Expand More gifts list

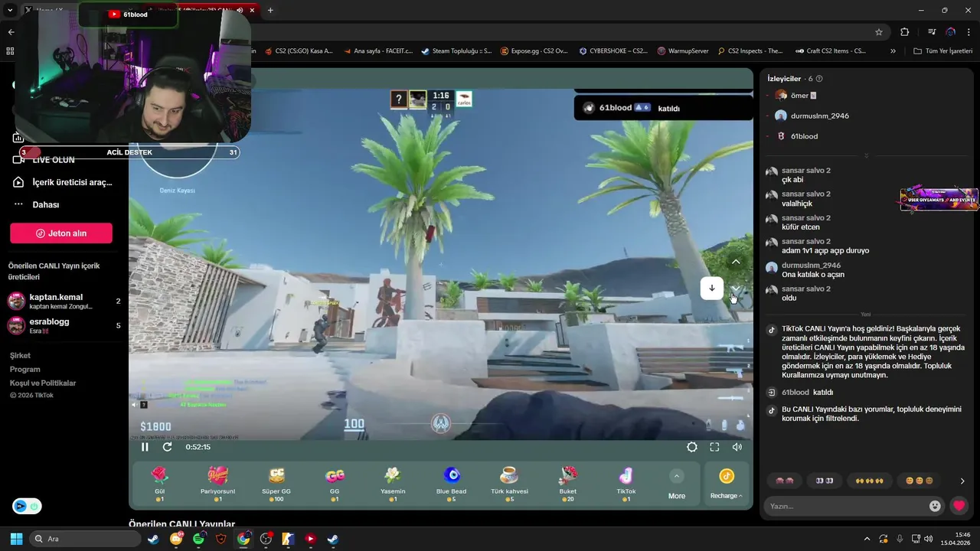pos(677,484)
